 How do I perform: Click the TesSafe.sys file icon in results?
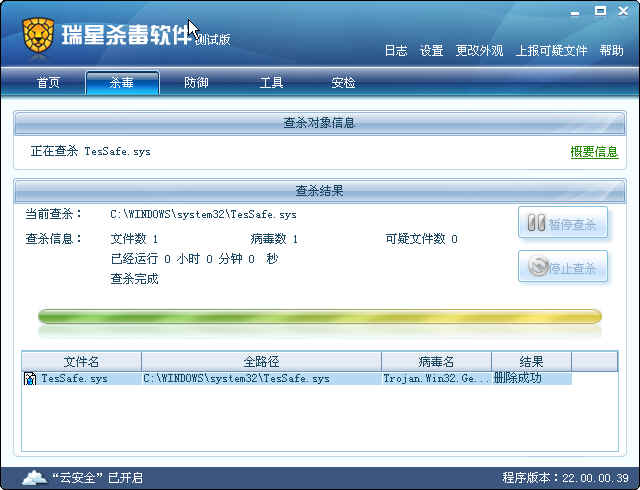click(30, 379)
